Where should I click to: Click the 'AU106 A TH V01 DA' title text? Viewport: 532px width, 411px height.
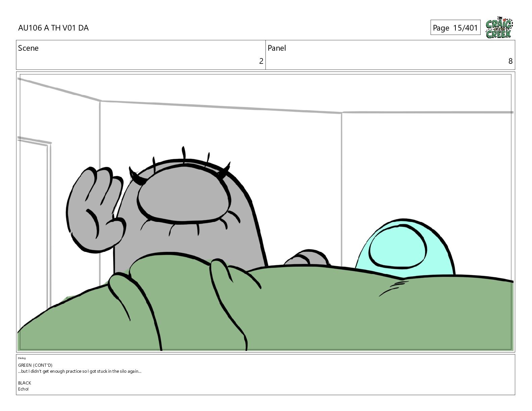pos(53,28)
